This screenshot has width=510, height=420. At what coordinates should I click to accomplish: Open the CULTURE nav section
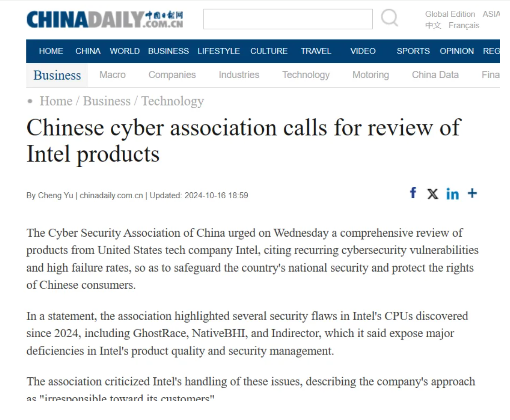(x=269, y=51)
